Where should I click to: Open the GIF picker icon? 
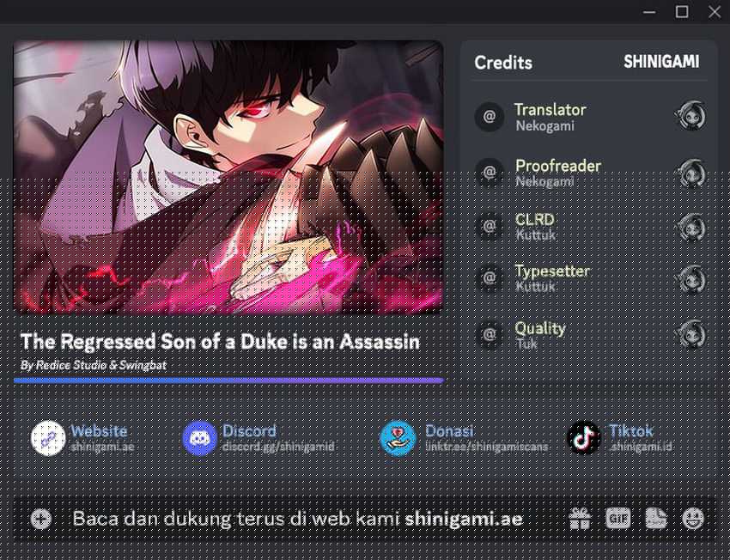[x=617, y=518]
